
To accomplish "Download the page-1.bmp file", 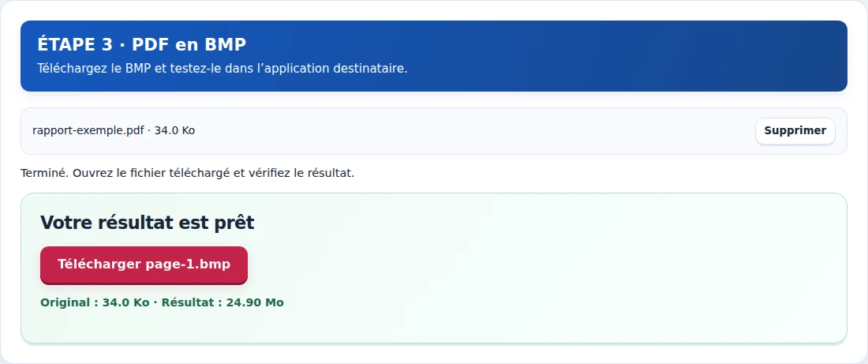I will 144,265.
